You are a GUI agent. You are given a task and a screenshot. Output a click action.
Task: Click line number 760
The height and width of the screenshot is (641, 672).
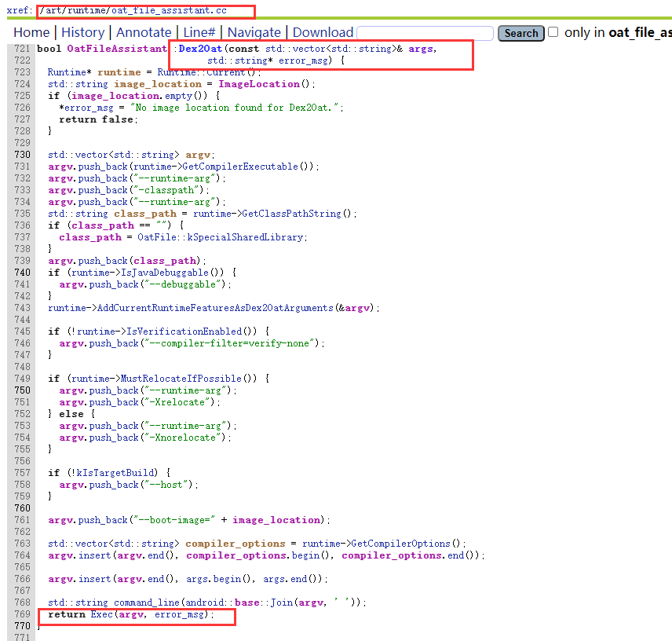22,508
